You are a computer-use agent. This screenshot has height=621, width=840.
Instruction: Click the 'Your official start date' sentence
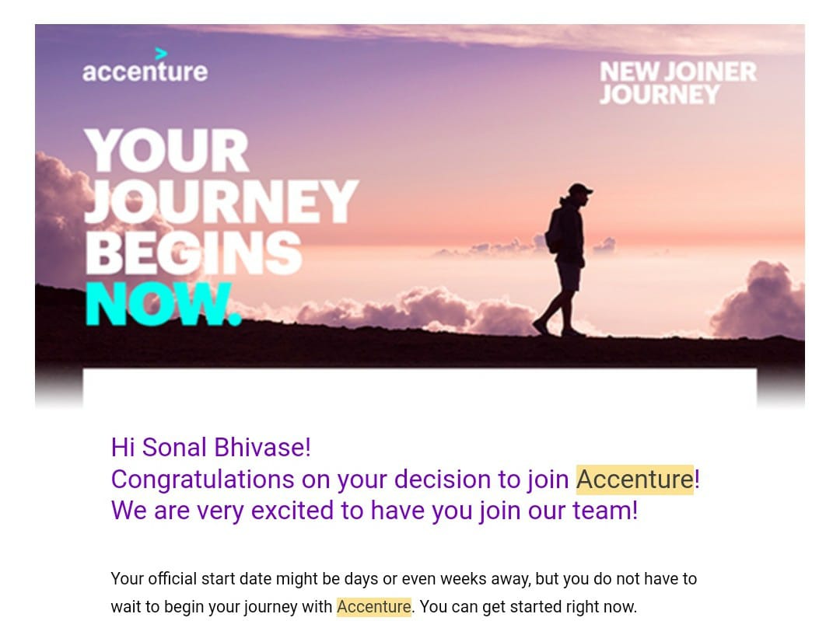point(404,579)
